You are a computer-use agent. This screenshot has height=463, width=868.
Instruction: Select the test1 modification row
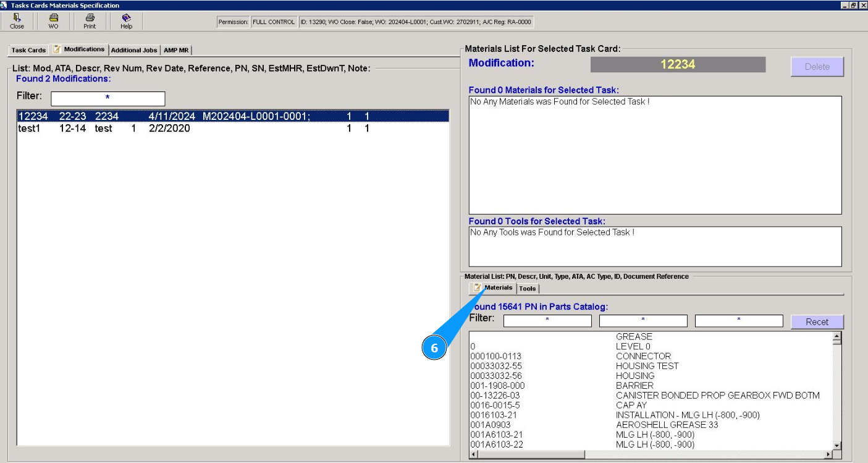tap(233, 129)
